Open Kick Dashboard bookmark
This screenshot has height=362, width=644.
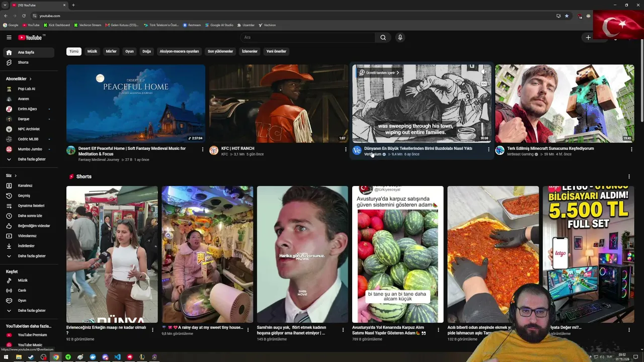point(57,25)
